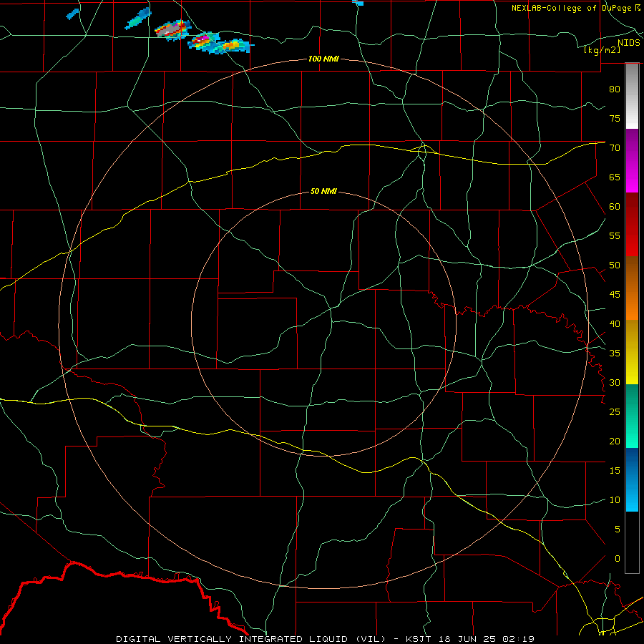The width and height of the screenshot is (644, 644).
Task: Click the orange-cored storm cell
Action: pyautogui.click(x=234, y=46)
